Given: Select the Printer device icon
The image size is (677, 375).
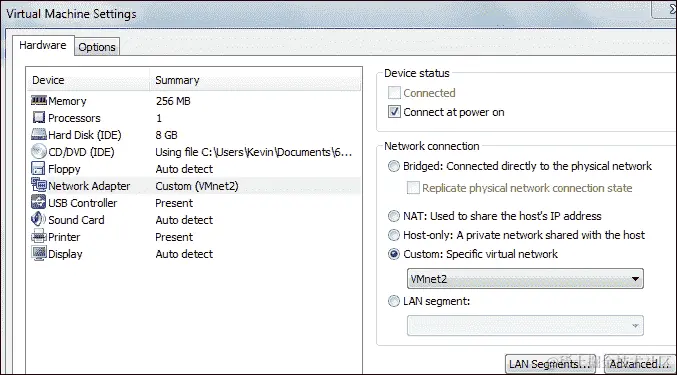Looking at the screenshot, I should [x=39, y=236].
